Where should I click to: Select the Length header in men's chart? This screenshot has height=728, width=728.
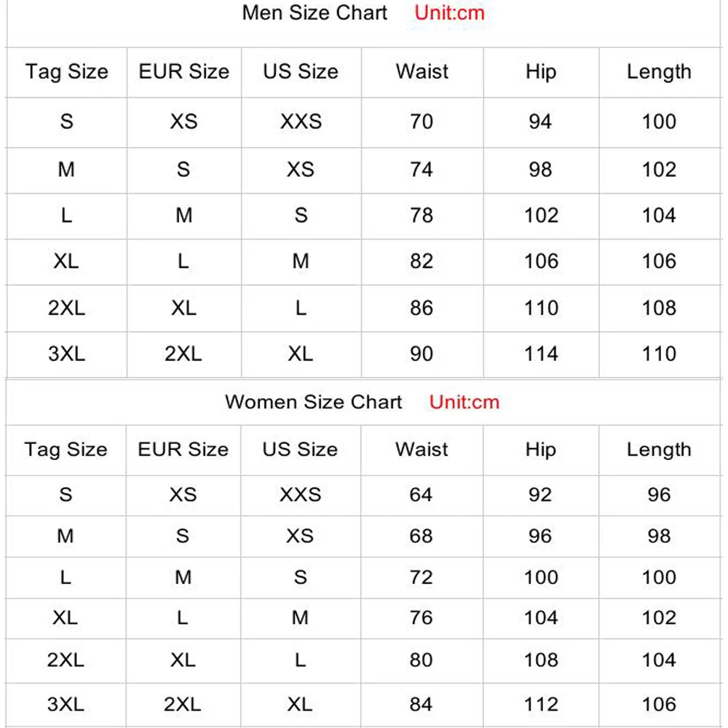click(659, 72)
